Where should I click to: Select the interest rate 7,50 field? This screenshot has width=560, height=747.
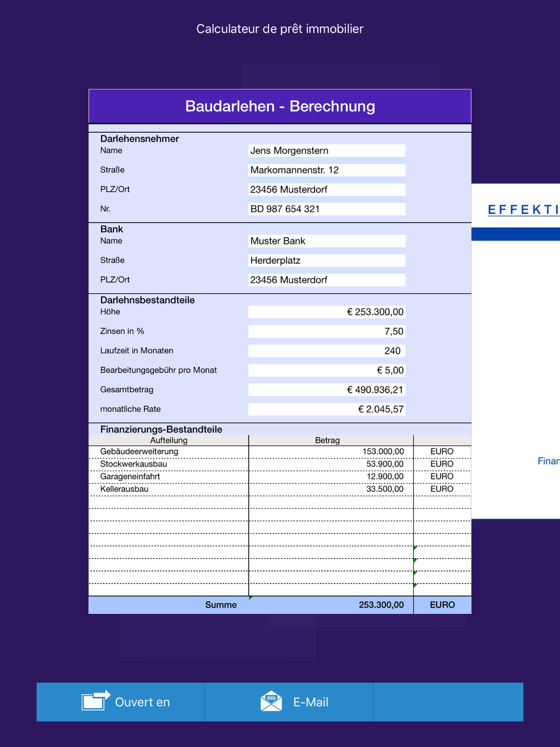326,331
